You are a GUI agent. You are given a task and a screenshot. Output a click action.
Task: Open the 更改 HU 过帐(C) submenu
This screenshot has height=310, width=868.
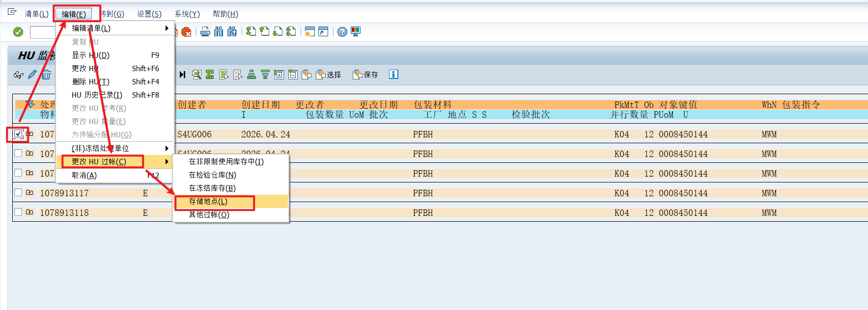tap(115, 161)
